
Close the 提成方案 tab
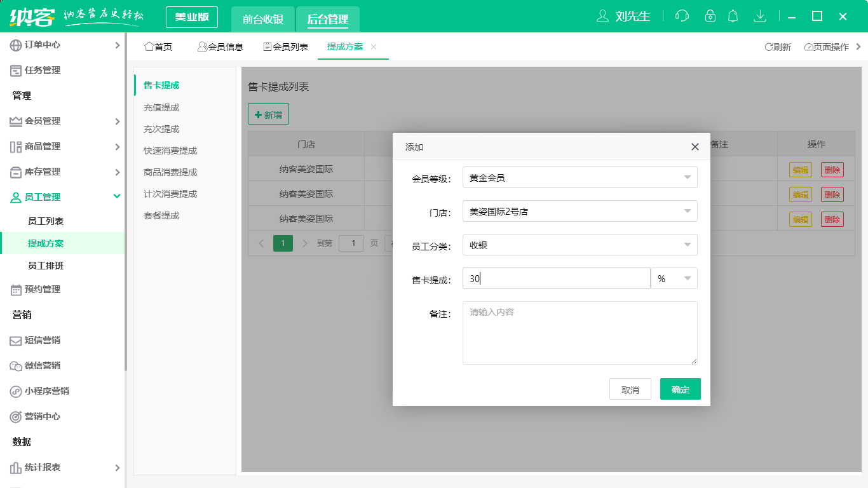point(374,46)
